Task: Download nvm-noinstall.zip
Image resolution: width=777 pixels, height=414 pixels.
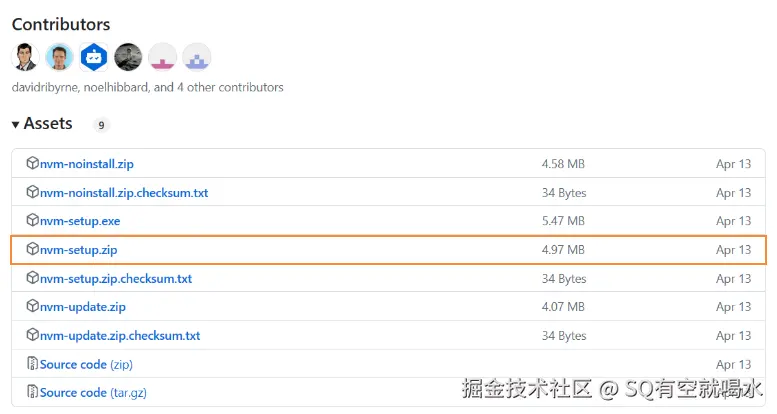Action: click(89, 163)
